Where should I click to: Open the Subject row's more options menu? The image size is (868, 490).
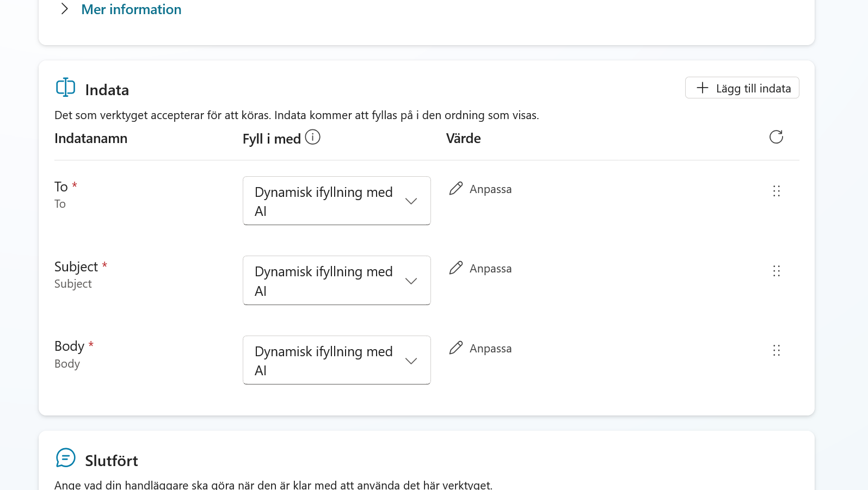[777, 271]
